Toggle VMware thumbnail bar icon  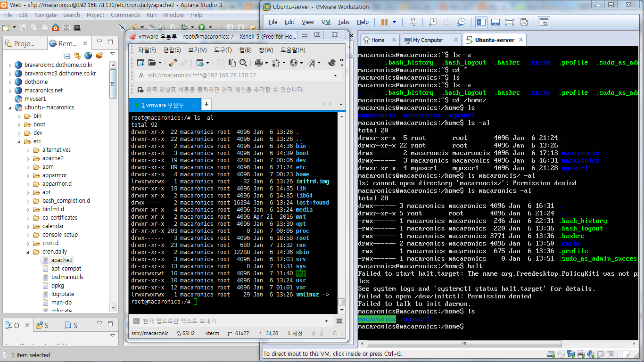coord(495,22)
